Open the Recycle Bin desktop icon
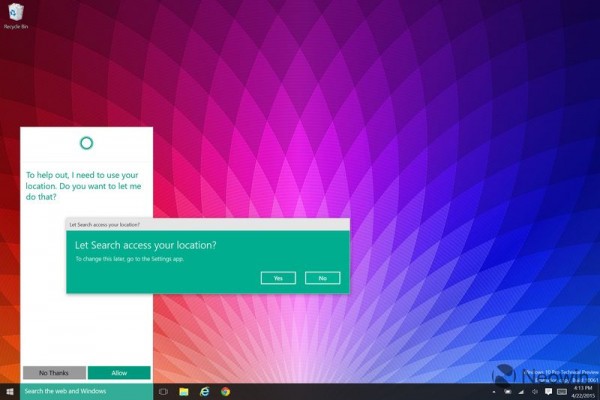 click(x=15, y=15)
